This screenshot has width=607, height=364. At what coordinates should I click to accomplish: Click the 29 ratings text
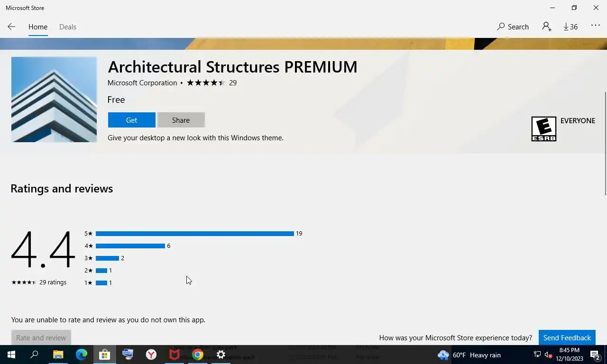point(53,282)
